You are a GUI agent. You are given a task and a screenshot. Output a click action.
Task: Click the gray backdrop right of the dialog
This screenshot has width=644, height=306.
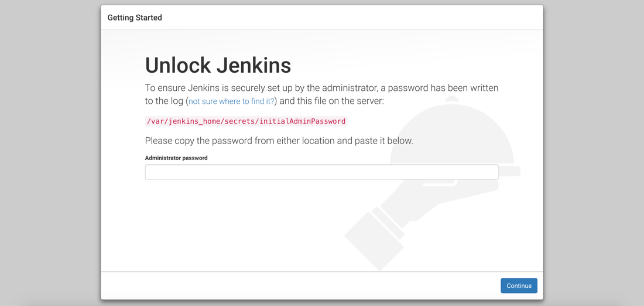[x=594, y=152]
